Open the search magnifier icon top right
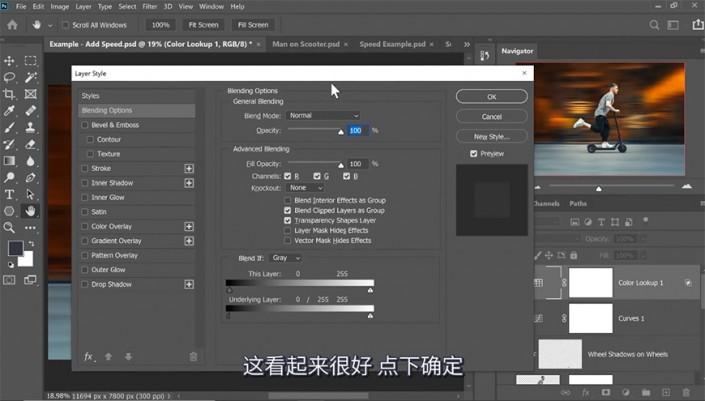The image size is (705, 401). tap(654, 25)
